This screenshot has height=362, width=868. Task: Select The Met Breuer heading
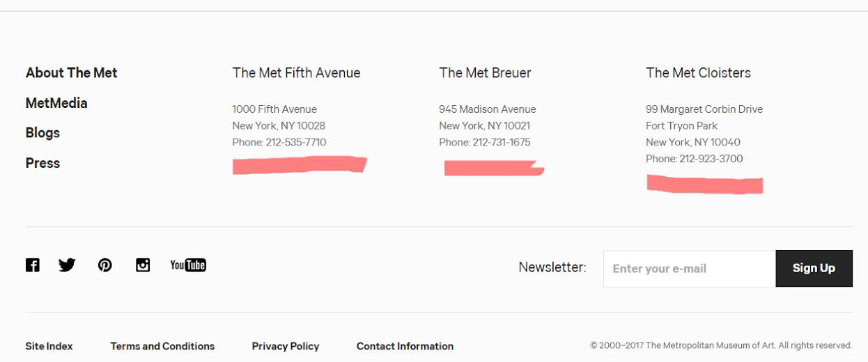(x=485, y=73)
